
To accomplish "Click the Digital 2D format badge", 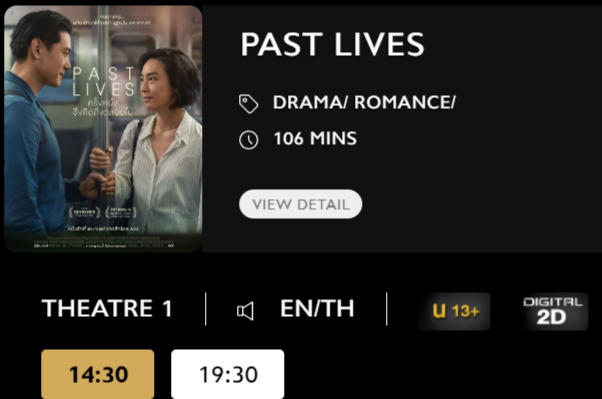I will pos(552,311).
